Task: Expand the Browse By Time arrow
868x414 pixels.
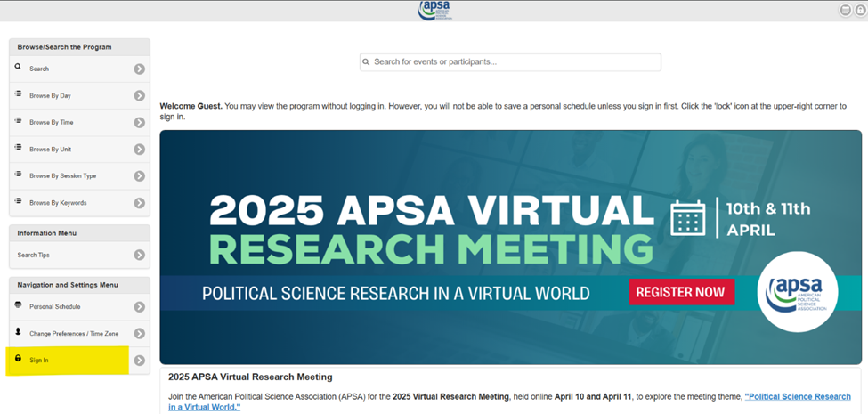Action: 140,123
